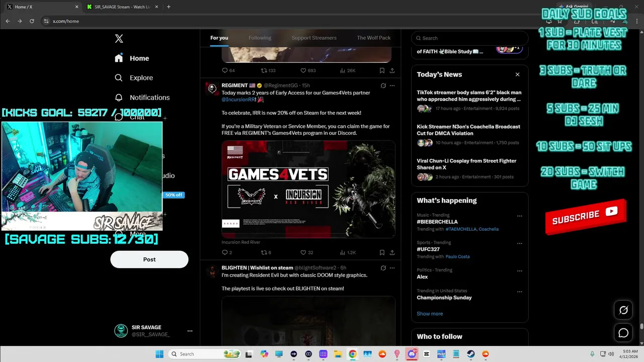Grok icon on the BLIGHTEN post
The image size is (644, 362).
click(x=383, y=268)
